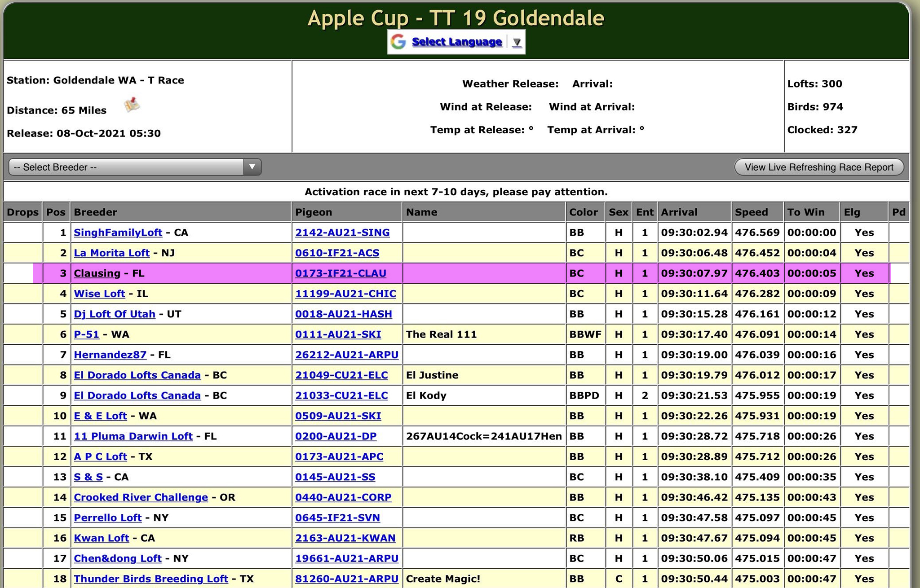Open SinghFamilyLoft breeder link
Image resolution: width=920 pixels, height=588 pixels.
tap(118, 233)
